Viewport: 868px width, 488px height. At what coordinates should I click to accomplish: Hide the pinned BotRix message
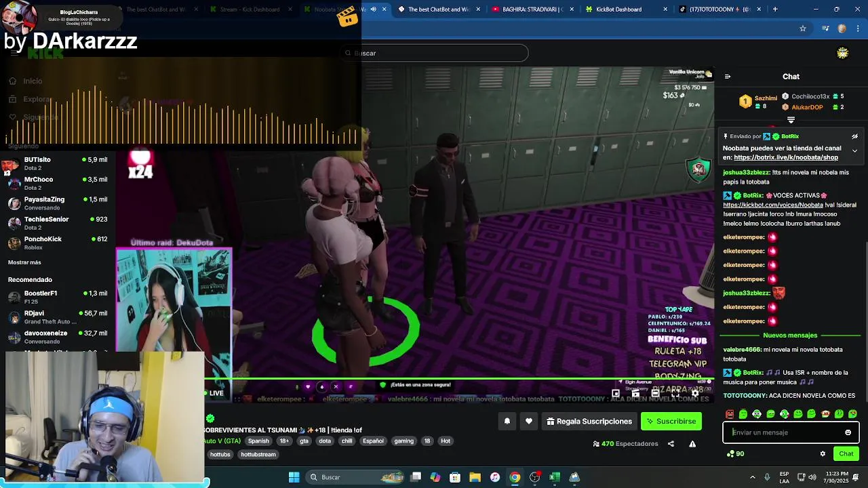pos(854,136)
